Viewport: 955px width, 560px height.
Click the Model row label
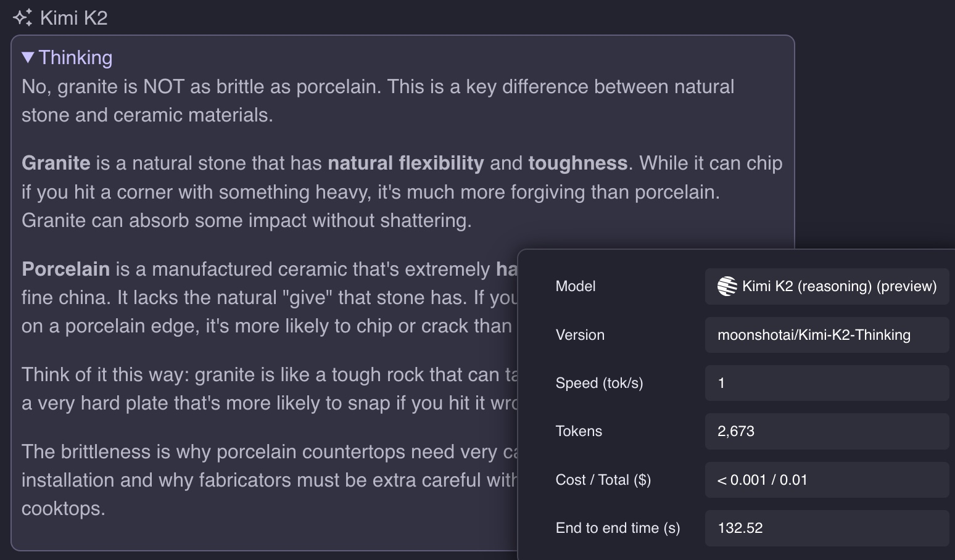pos(575,286)
